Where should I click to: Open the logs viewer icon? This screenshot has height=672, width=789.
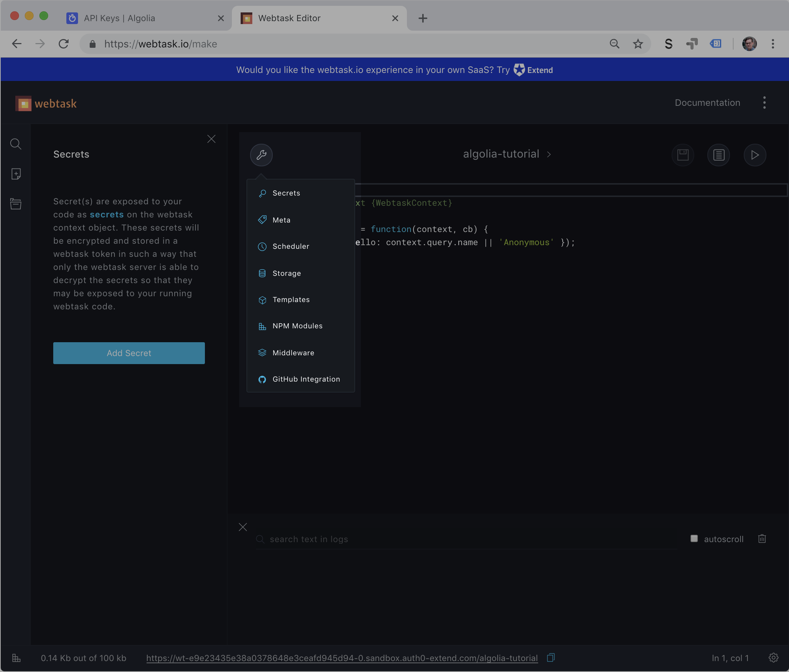click(719, 155)
